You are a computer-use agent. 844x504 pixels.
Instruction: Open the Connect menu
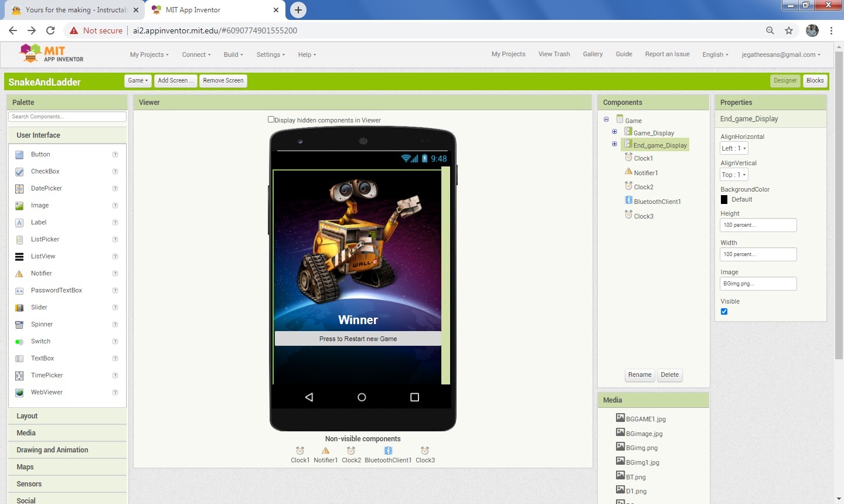tap(196, 55)
